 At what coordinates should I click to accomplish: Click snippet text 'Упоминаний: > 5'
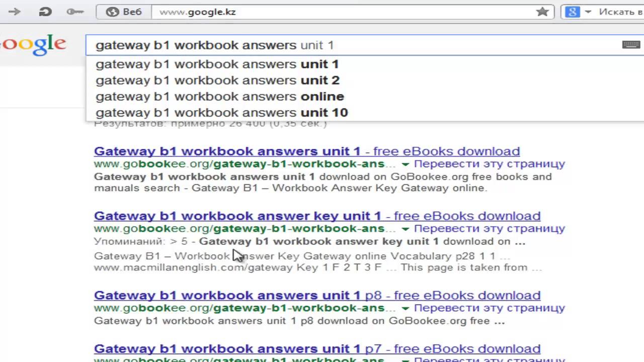tap(140, 241)
